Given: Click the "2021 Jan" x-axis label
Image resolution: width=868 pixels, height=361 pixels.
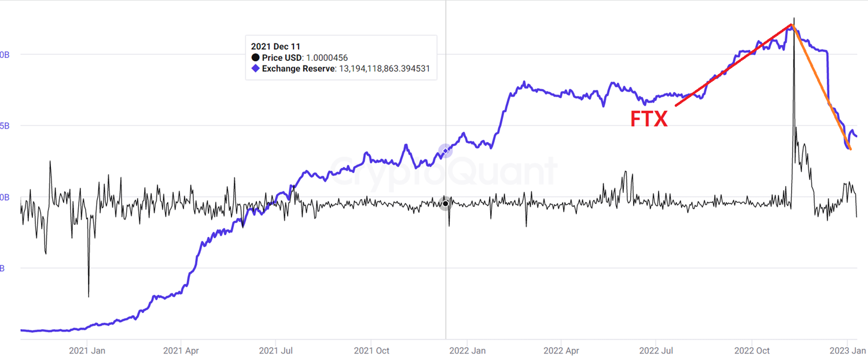Looking at the screenshot, I should (87, 350).
